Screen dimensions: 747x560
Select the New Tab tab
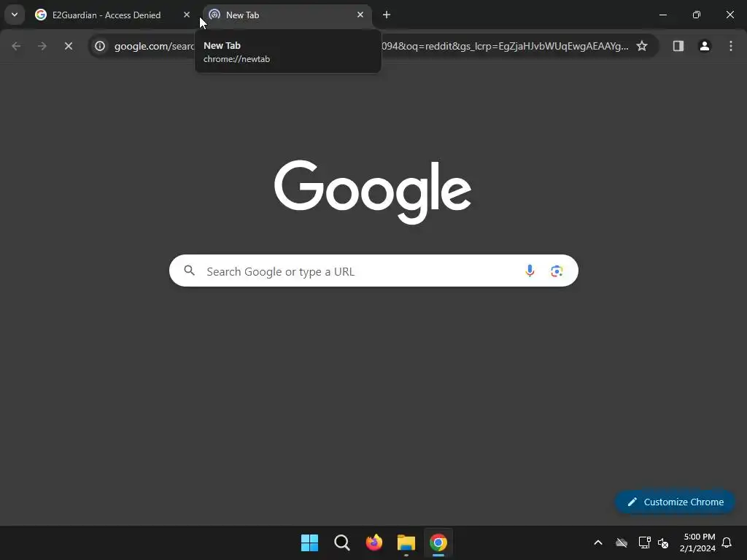(287, 15)
